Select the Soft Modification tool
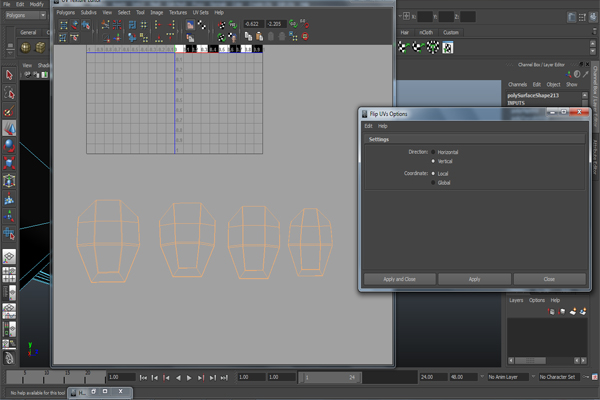The image size is (600, 400). coord(9,199)
